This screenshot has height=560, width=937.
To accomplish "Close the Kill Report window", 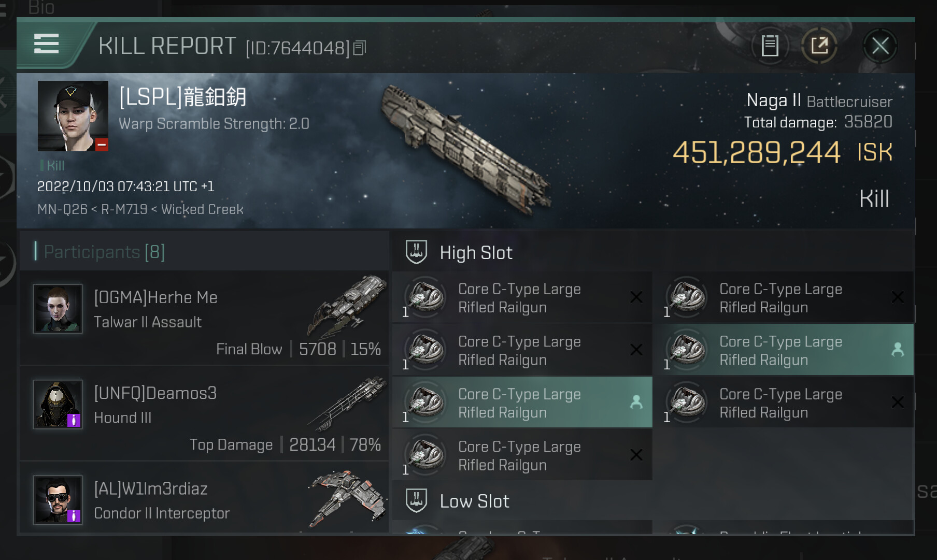I will click(x=880, y=46).
